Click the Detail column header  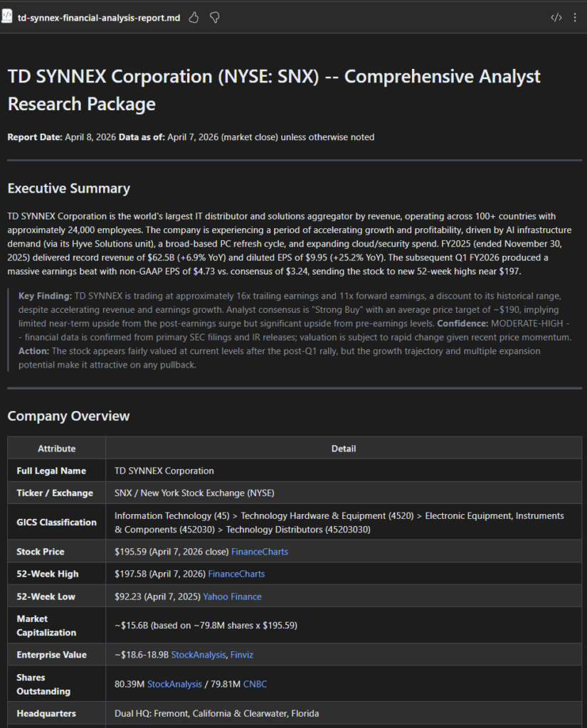point(344,449)
